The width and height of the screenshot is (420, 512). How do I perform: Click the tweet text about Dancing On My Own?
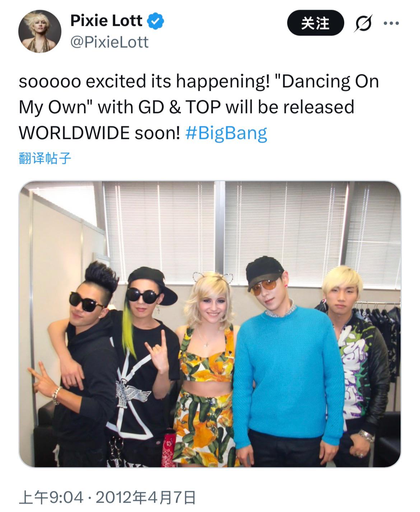point(199,107)
